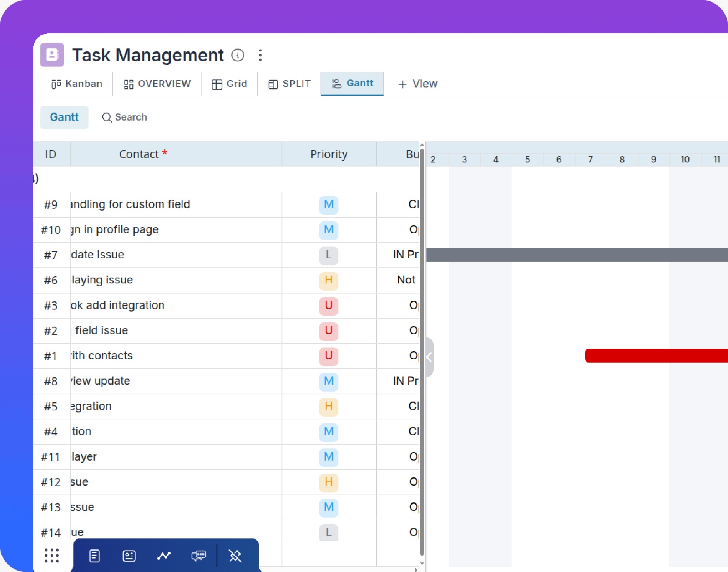
Task: Collapse the task list with the divider chevron
Action: pos(428,358)
